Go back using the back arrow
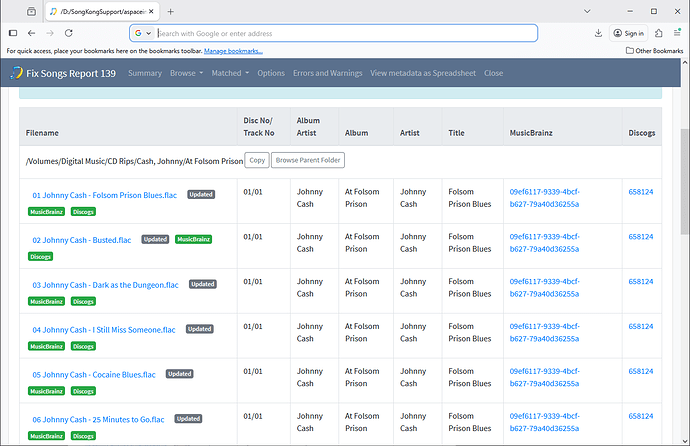The width and height of the screenshot is (690, 446). coord(31,33)
